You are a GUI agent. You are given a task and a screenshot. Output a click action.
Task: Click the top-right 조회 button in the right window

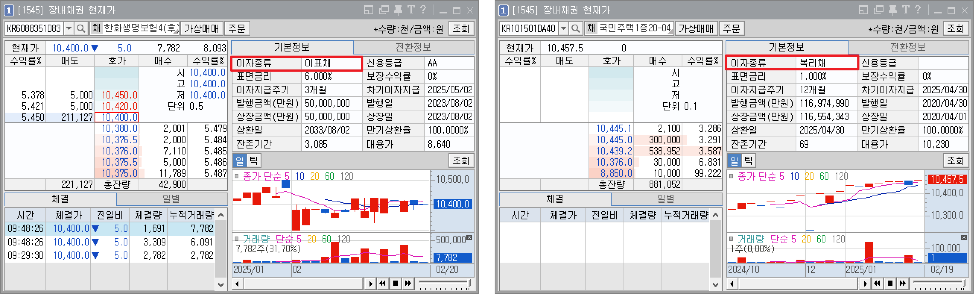point(956,29)
